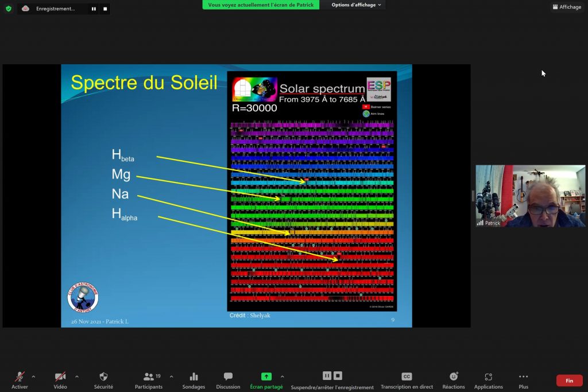Pause recording in the bottom toolbar

tap(327, 375)
